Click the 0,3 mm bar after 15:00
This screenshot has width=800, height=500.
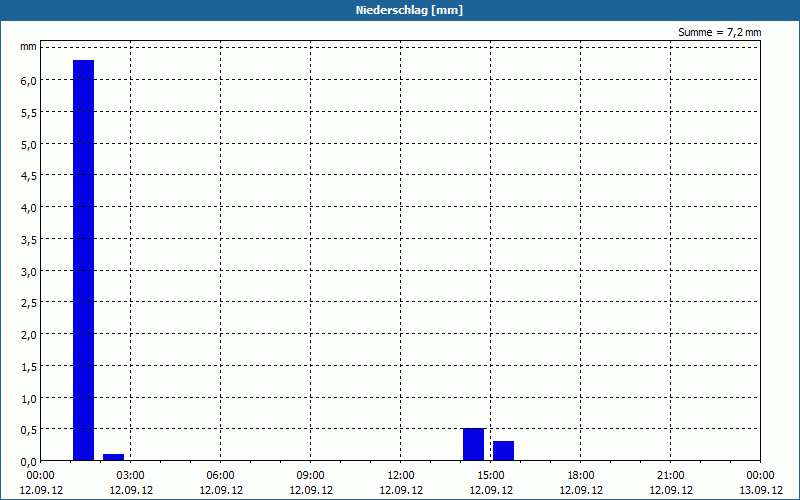point(503,451)
